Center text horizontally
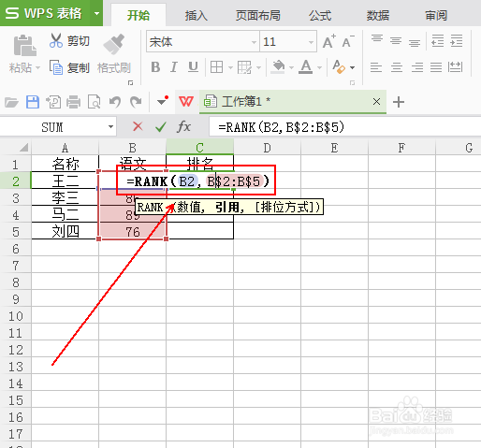 397,67
